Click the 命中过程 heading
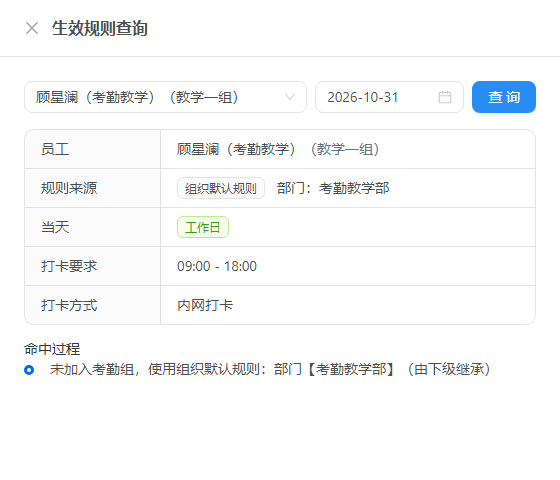The image size is (560, 480). coord(52,349)
